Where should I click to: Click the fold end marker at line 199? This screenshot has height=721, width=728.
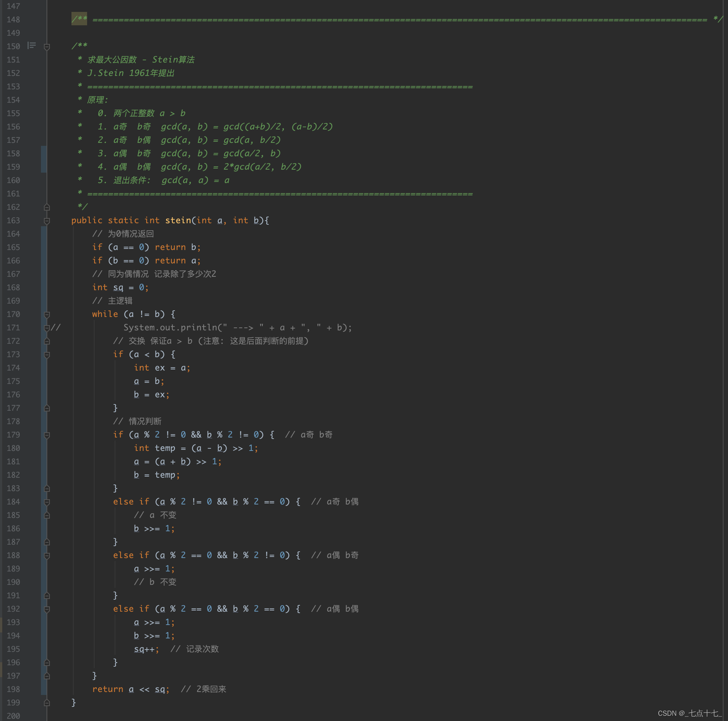(47, 702)
